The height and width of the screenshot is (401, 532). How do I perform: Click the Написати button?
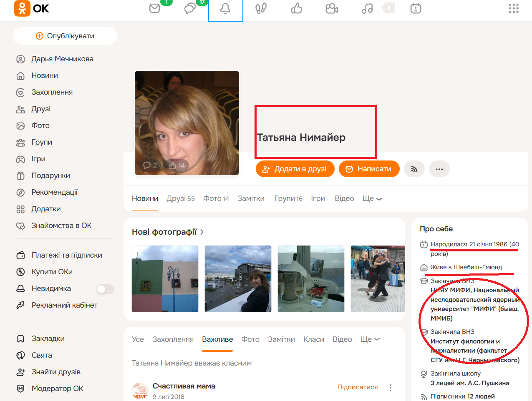pyautogui.click(x=369, y=169)
